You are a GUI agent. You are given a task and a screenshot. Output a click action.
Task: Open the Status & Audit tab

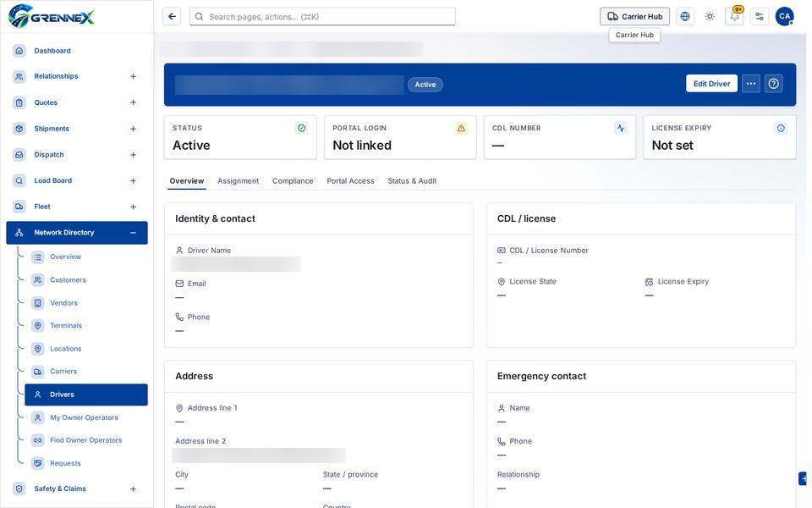pos(412,181)
